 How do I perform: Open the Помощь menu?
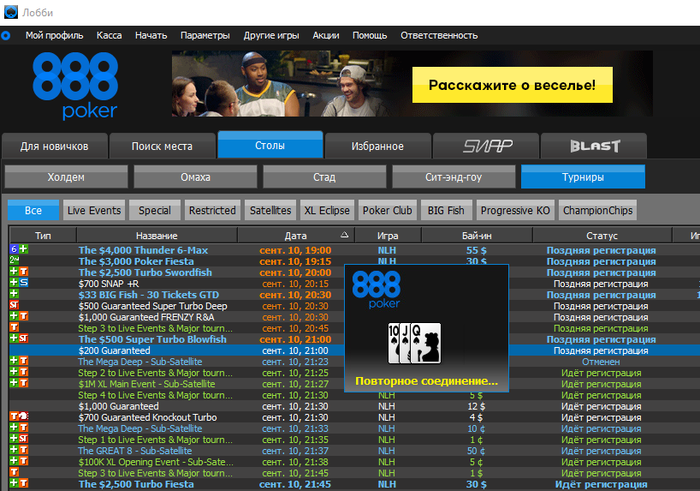pyautogui.click(x=370, y=35)
